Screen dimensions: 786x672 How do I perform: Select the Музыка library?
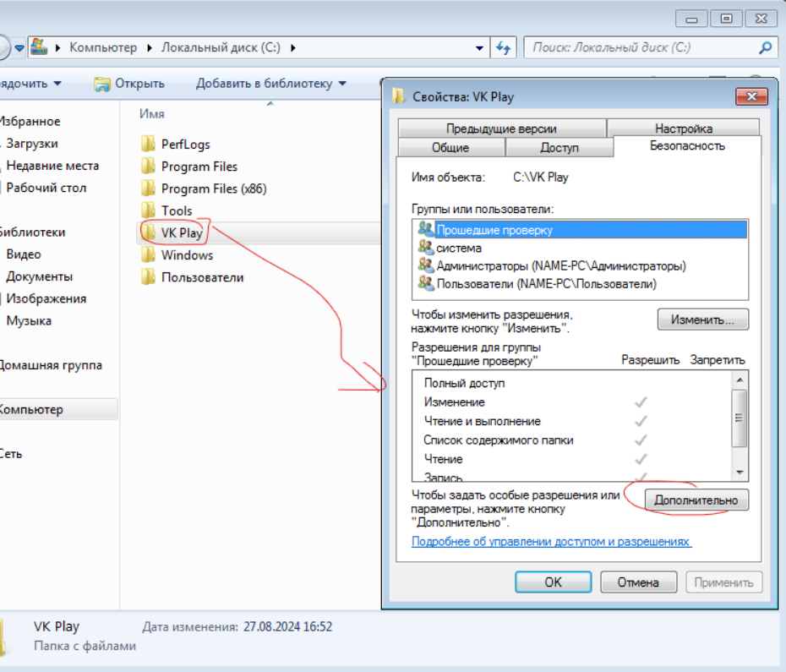click(x=29, y=320)
